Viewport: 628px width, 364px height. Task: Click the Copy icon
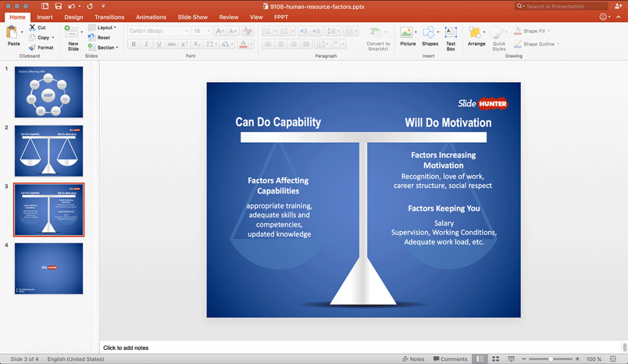click(x=33, y=37)
